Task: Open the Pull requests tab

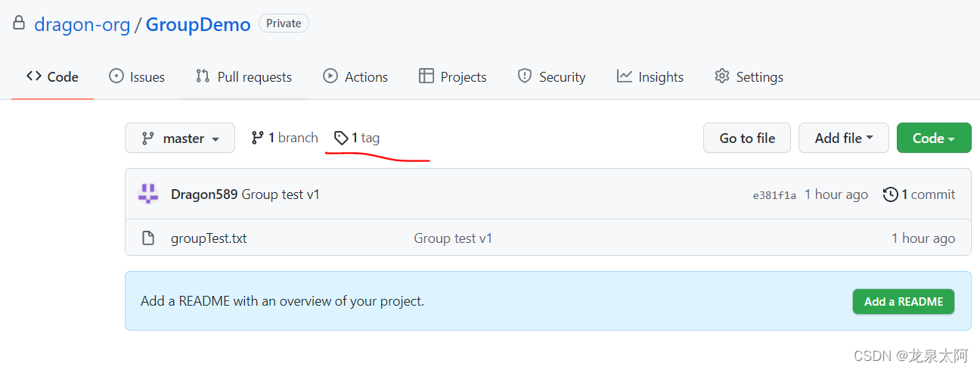Action: [243, 76]
